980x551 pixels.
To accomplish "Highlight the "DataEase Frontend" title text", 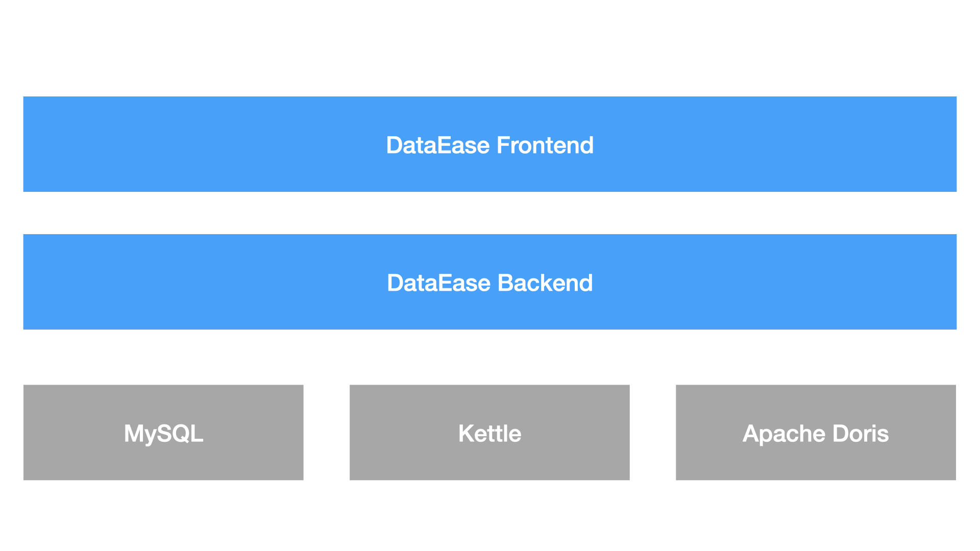I will point(489,145).
